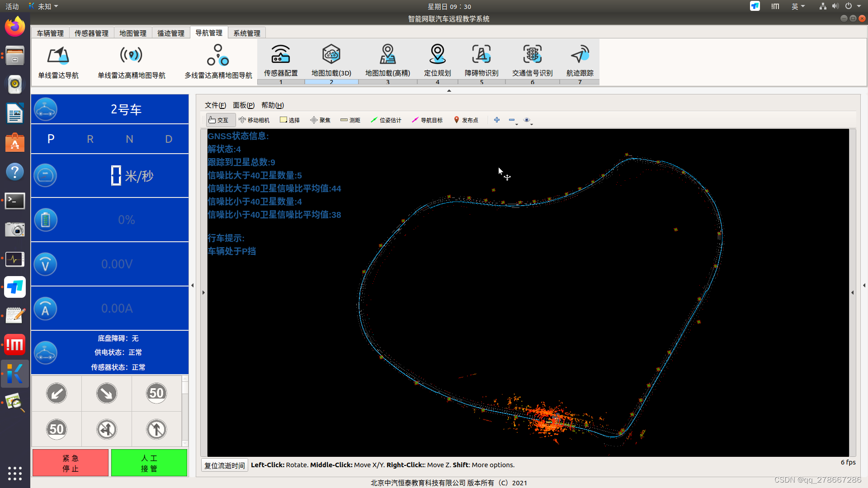Viewport: 868px width, 488px height.
Task: Open the 车辆管理 tab
Action: pyautogui.click(x=50, y=33)
